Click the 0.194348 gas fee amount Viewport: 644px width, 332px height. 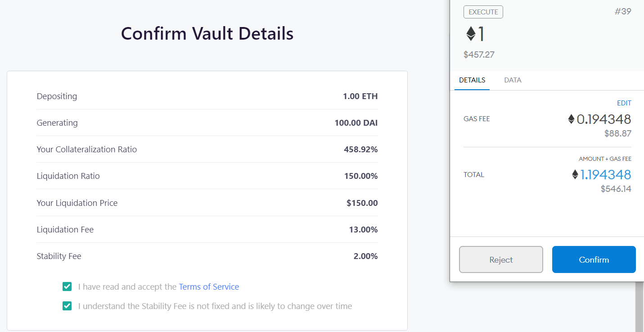tap(604, 119)
